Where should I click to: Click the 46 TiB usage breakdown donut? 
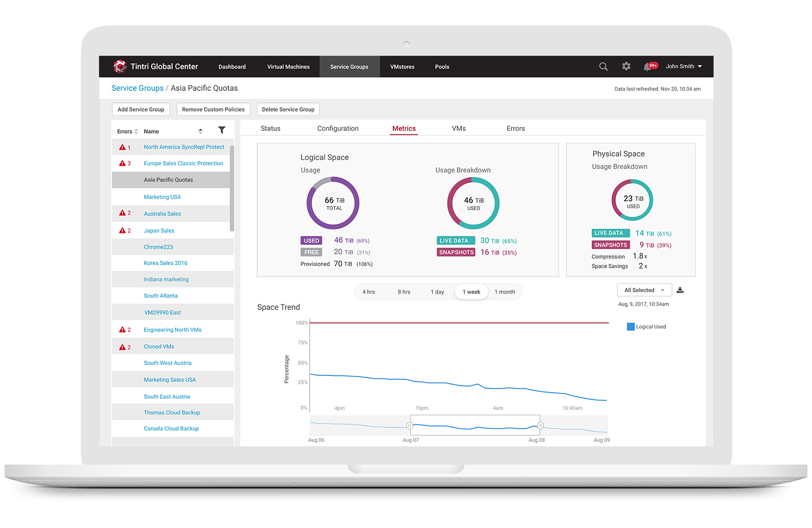pyautogui.click(x=473, y=203)
